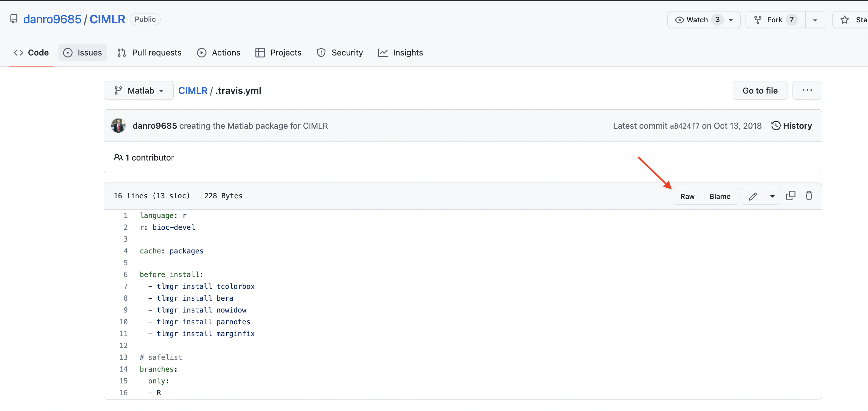
Task: Click the pencil edit file icon
Action: (x=752, y=196)
